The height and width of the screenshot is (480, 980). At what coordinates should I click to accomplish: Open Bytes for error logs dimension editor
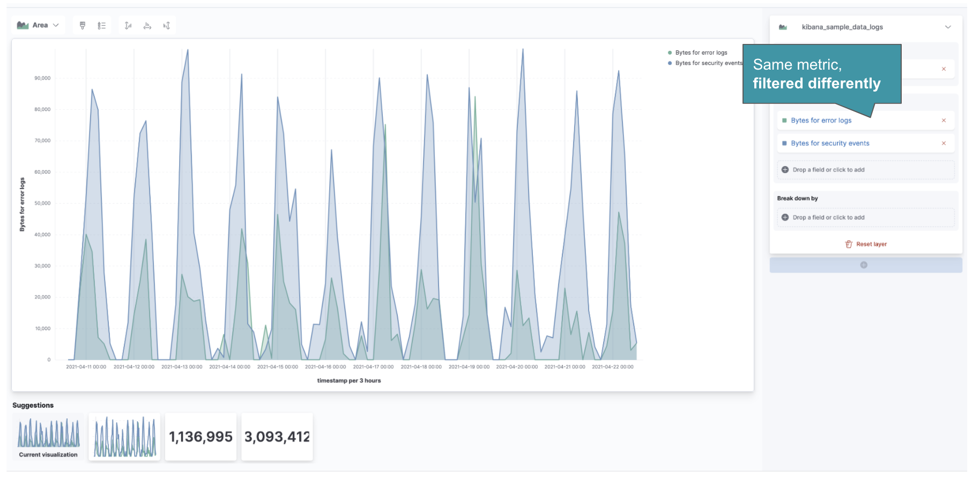pos(821,121)
